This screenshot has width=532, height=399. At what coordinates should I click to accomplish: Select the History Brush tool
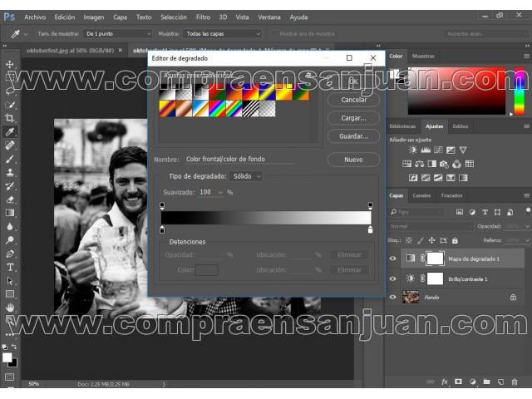coord(9,186)
